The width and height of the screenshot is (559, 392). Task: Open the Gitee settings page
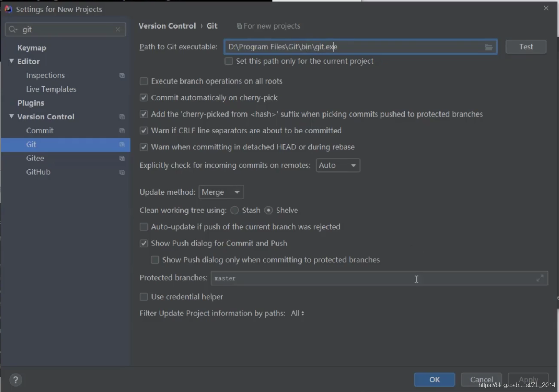[x=35, y=158]
